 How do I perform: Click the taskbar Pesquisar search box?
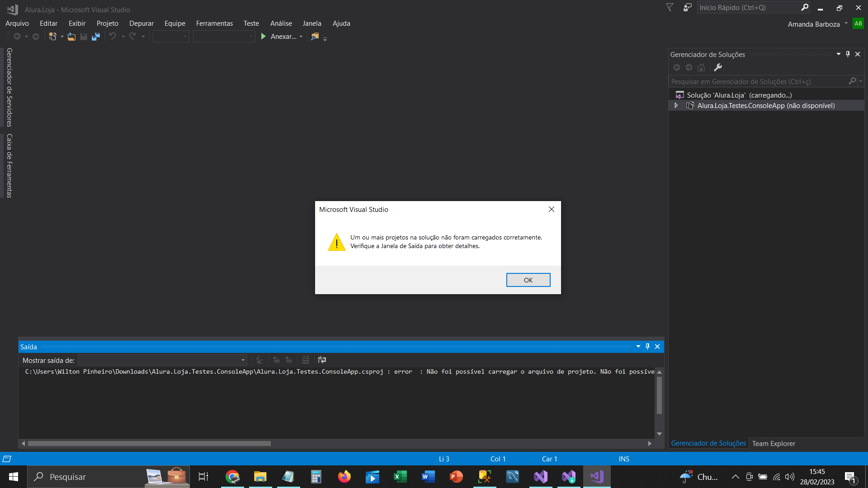coord(108,477)
